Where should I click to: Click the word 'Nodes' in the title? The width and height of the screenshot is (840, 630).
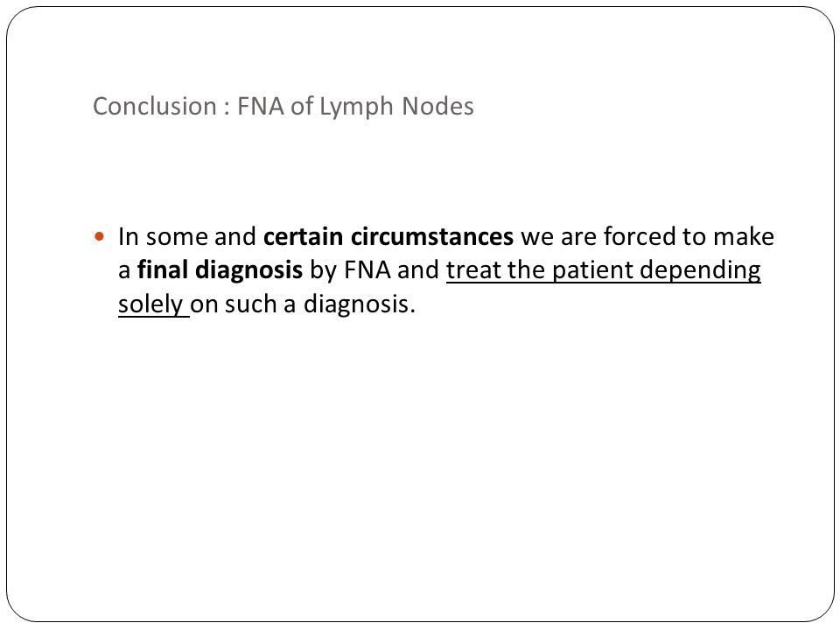[437, 106]
